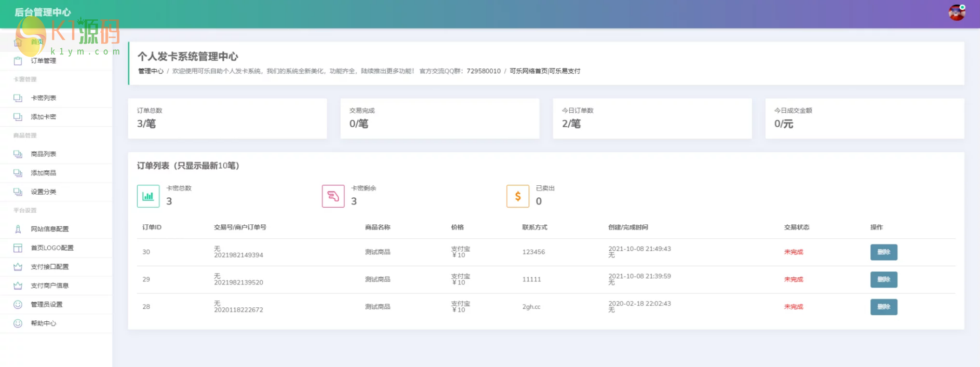Click the user avatar in top-right corner
Viewport: 980px width, 367px height.
pyautogui.click(x=957, y=12)
